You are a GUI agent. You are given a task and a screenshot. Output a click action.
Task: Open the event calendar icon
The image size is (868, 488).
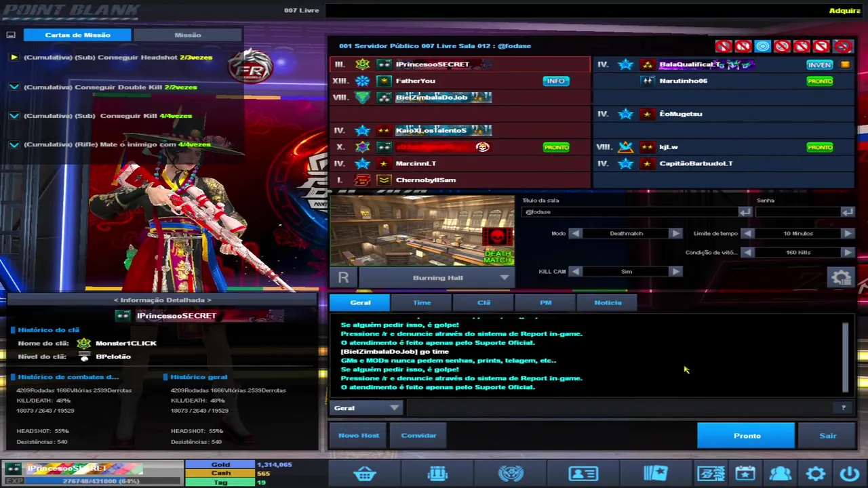click(745, 473)
